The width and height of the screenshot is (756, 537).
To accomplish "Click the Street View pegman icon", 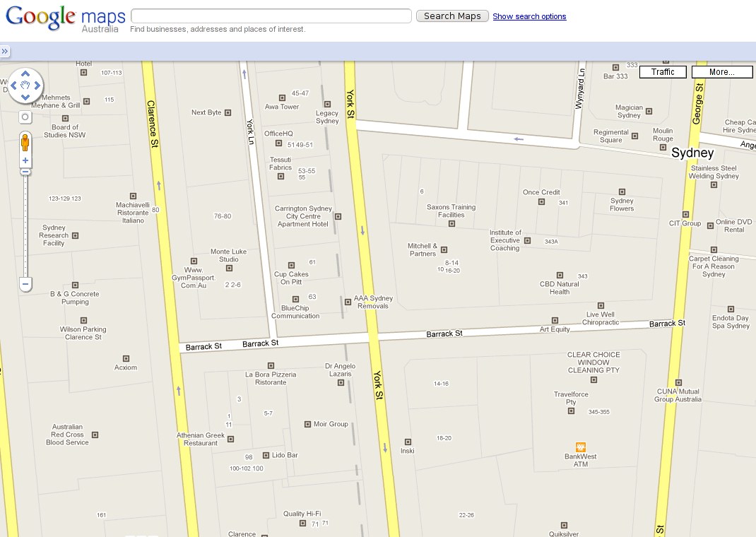I will pyautogui.click(x=25, y=143).
